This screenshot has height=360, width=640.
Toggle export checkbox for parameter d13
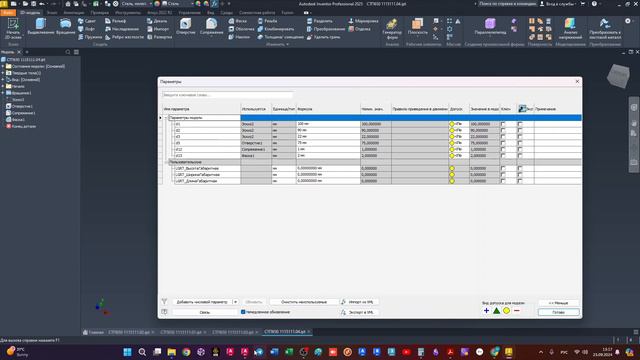520,156
